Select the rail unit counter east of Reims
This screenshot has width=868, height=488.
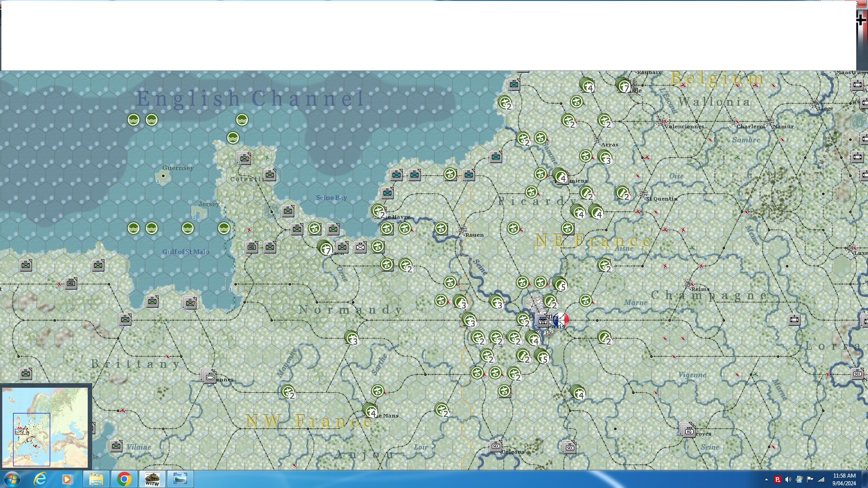[x=794, y=320]
